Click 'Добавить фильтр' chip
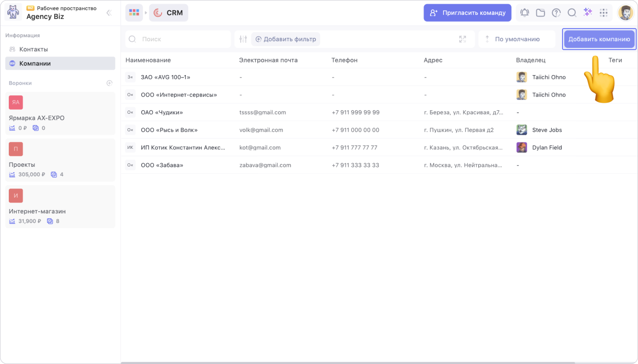 click(285, 39)
